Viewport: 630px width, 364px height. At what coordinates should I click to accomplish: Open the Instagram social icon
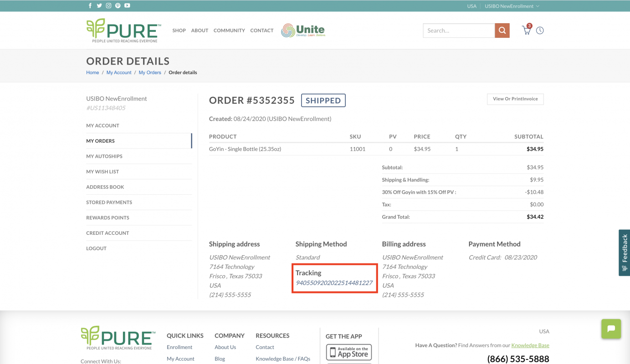coord(108,6)
